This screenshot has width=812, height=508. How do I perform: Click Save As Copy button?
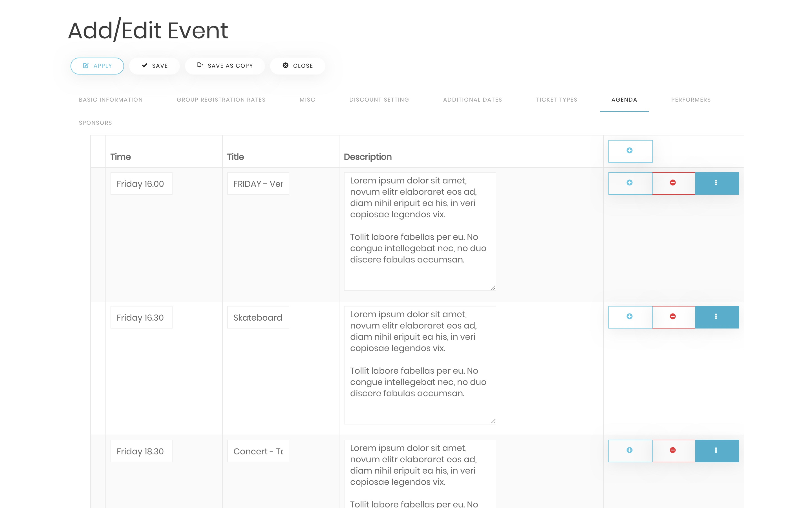pos(225,66)
